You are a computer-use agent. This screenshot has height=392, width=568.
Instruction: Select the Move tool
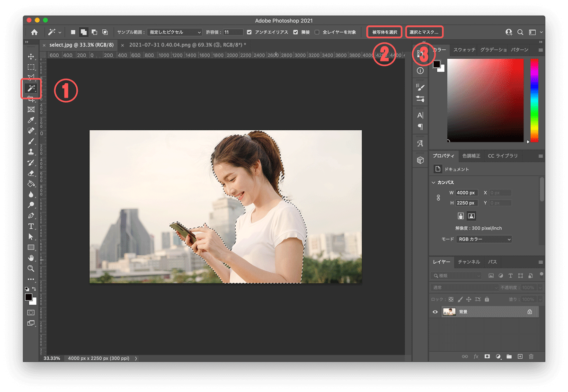31,57
